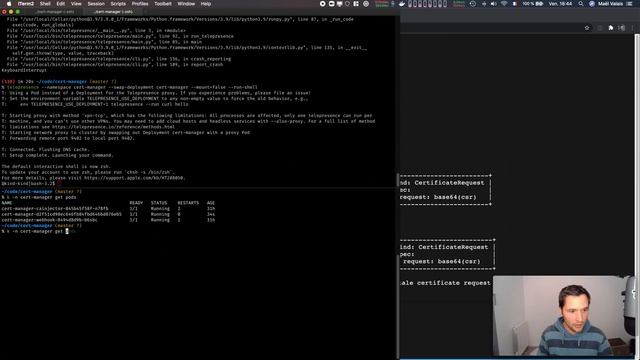Open the Profiles menu
640x360 pixels.
(x=140, y=4)
